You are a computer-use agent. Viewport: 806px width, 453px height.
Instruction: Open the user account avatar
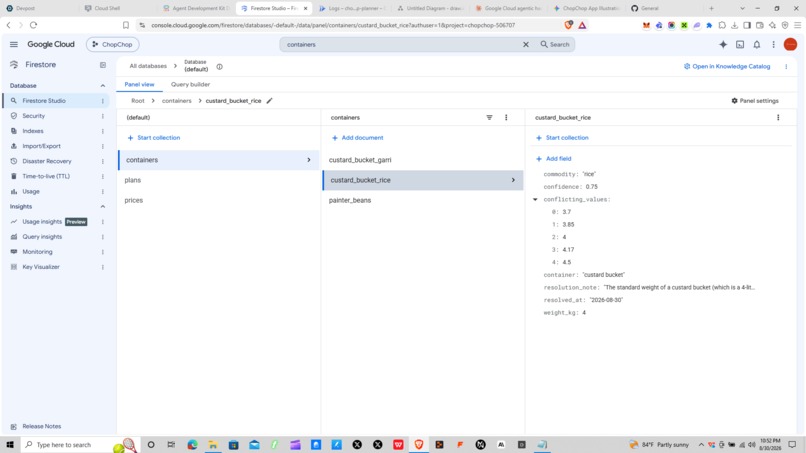[791, 45]
